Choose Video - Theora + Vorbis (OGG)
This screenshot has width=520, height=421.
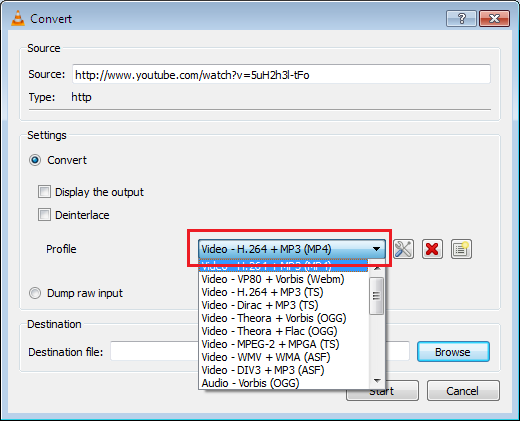point(284,318)
